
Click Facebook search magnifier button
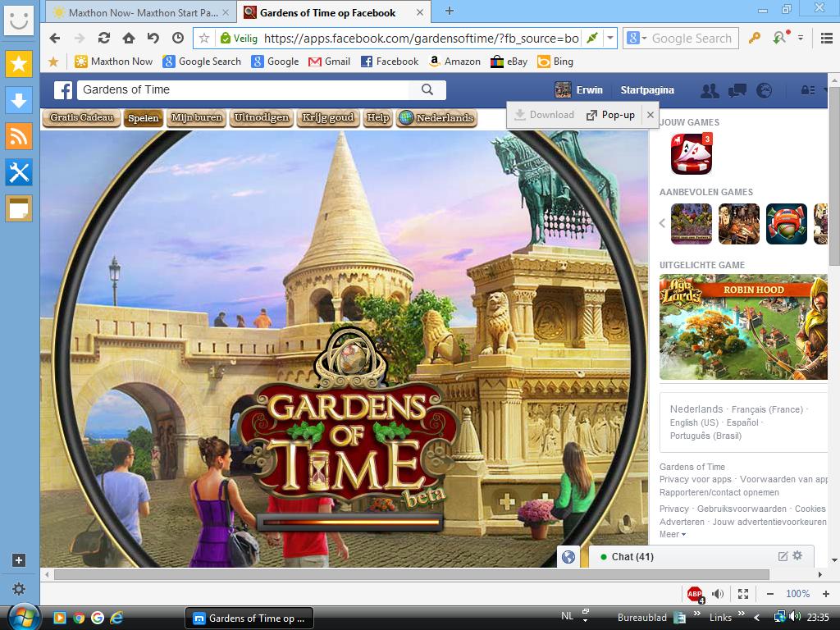click(427, 90)
